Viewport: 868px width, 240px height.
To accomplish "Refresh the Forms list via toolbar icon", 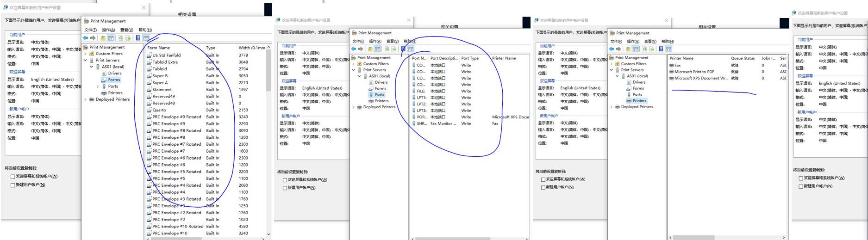I will pos(121,38).
